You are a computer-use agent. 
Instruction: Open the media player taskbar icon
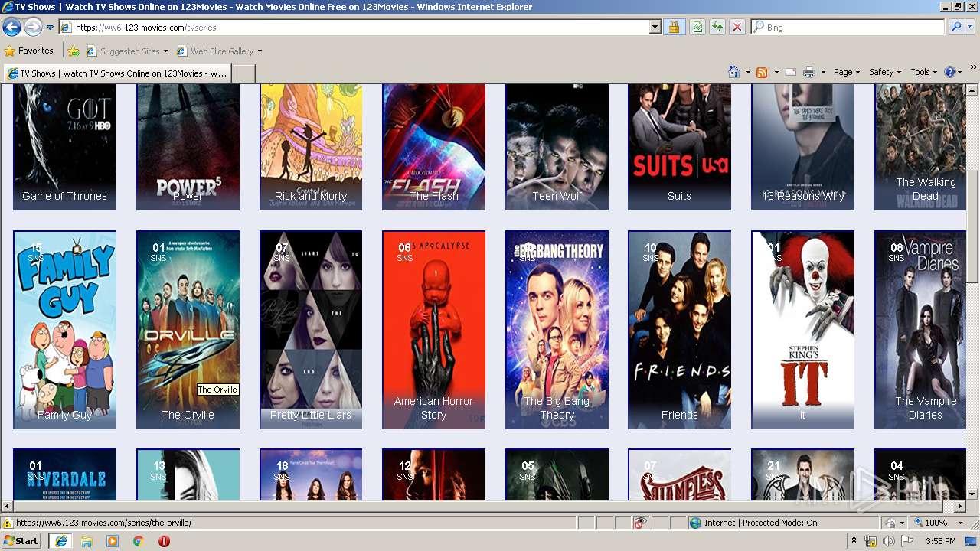pyautogui.click(x=113, y=540)
